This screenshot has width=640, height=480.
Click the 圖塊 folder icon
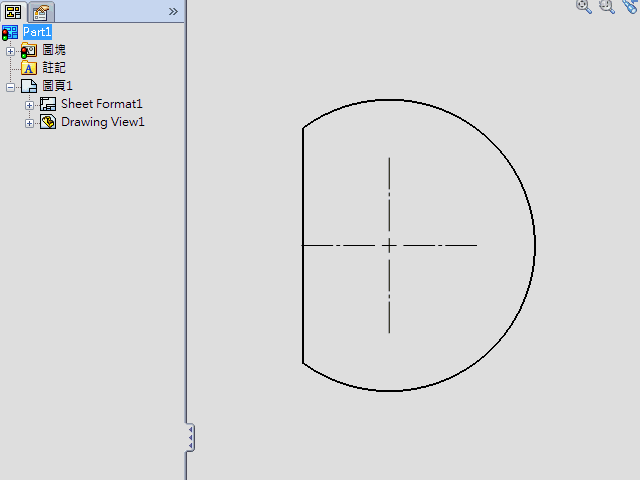click(x=29, y=51)
